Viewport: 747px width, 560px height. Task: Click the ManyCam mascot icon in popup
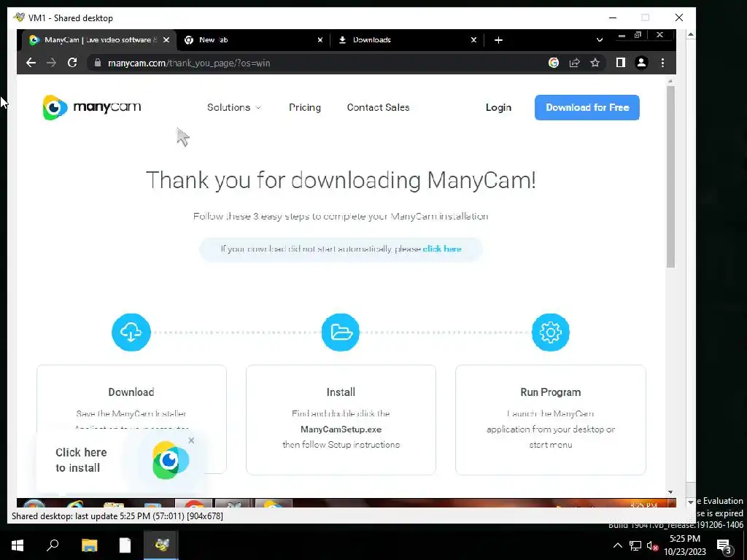[x=170, y=460]
